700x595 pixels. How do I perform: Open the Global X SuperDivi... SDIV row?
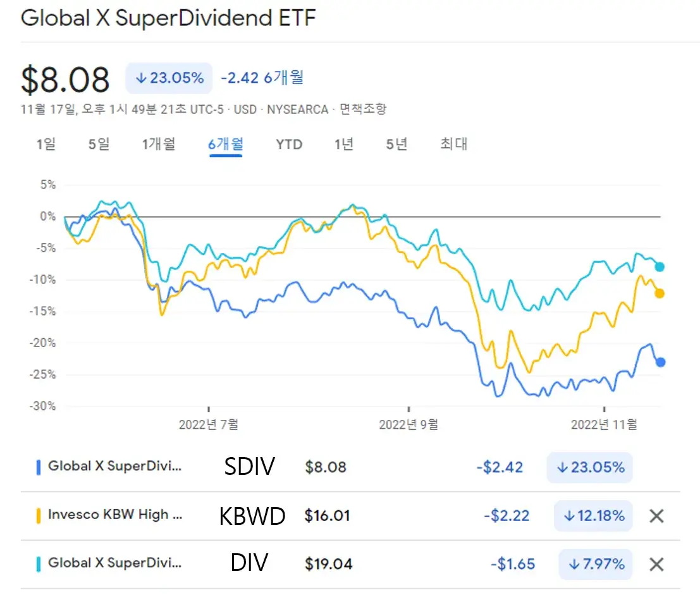click(x=350, y=467)
